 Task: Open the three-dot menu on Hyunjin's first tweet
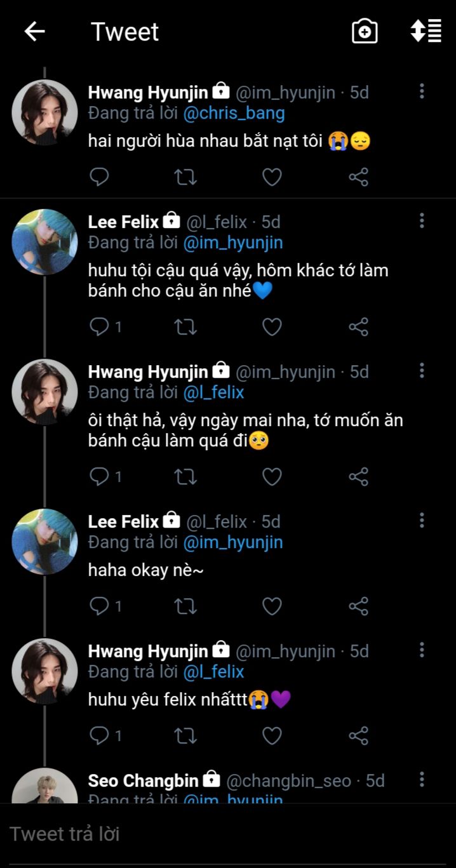(422, 91)
